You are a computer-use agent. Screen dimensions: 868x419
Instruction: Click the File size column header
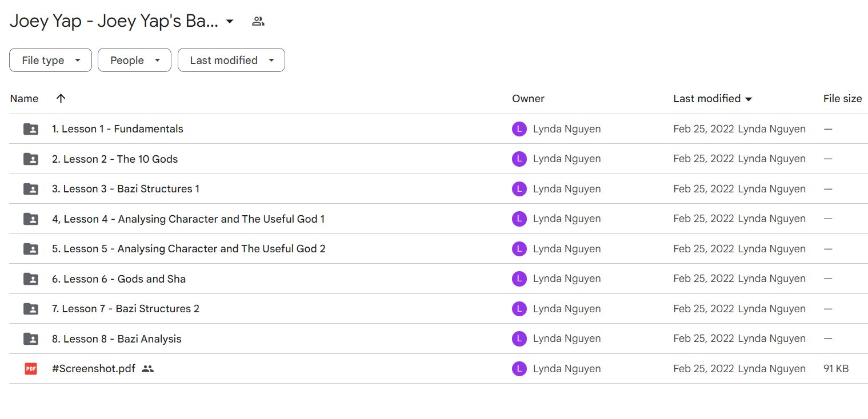coord(842,98)
